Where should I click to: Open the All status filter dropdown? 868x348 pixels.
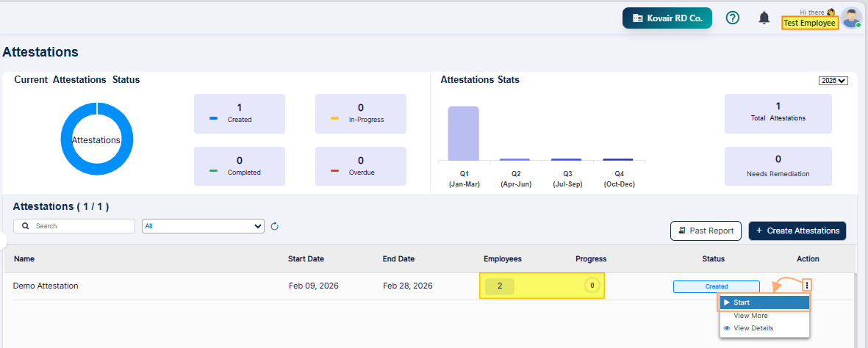click(x=203, y=226)
